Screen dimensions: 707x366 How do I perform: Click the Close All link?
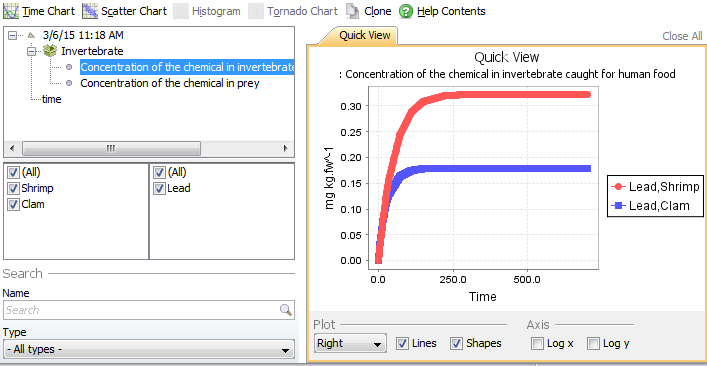(x=682, y=36)
